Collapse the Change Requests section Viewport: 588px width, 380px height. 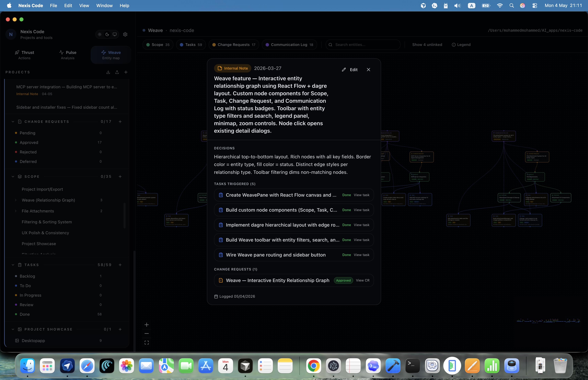click(x=13, y=122)
